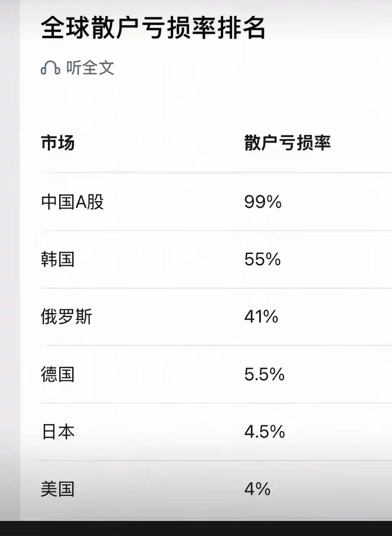Click the blank area beside the title
392x536 pixels.
click(x=326, y=26)
